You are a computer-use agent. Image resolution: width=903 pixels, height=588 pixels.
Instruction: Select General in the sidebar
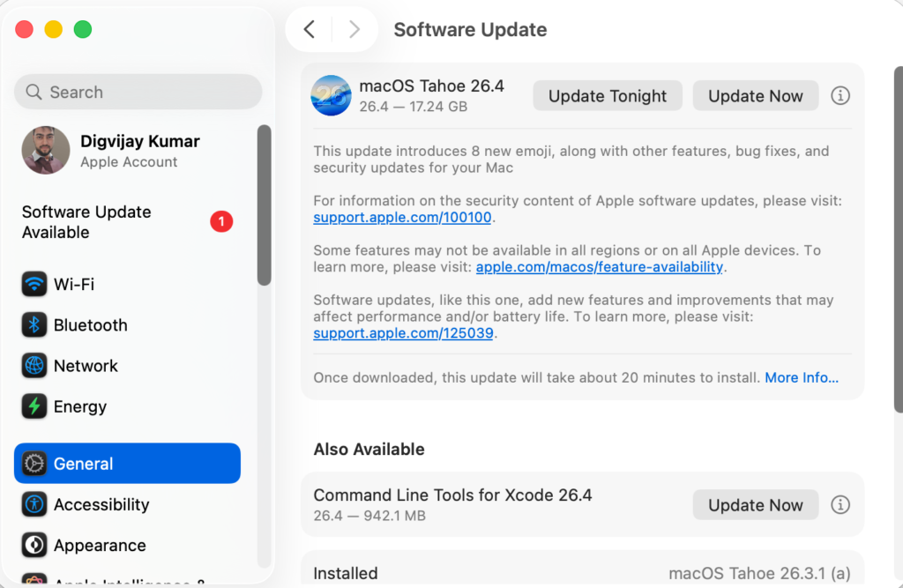coord(127,464)
